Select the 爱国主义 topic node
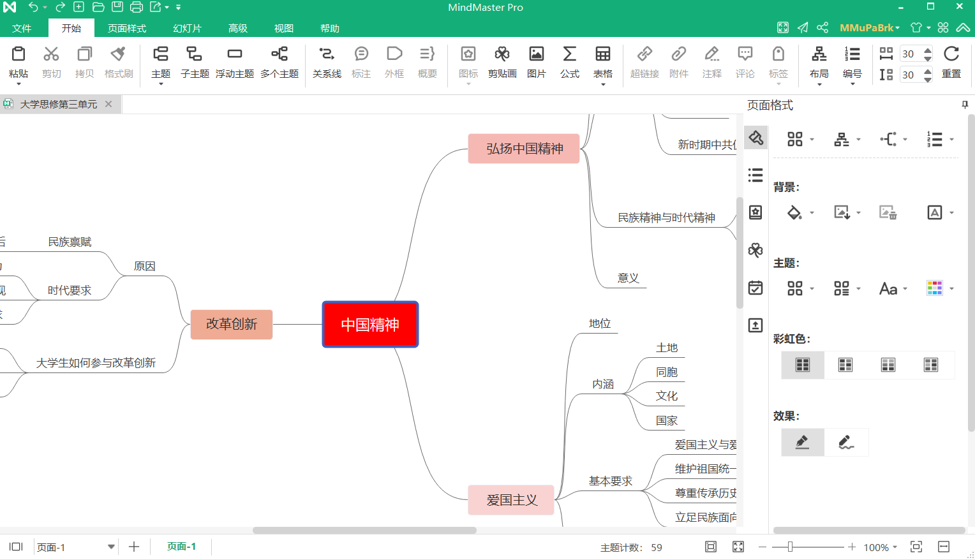 [x=512, y=500]
